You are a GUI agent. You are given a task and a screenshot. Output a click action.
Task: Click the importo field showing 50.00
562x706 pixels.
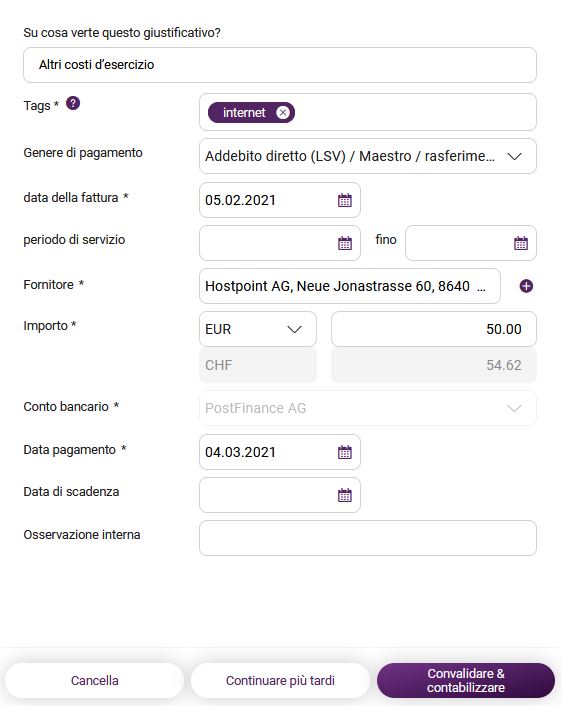tap(434, 329)
